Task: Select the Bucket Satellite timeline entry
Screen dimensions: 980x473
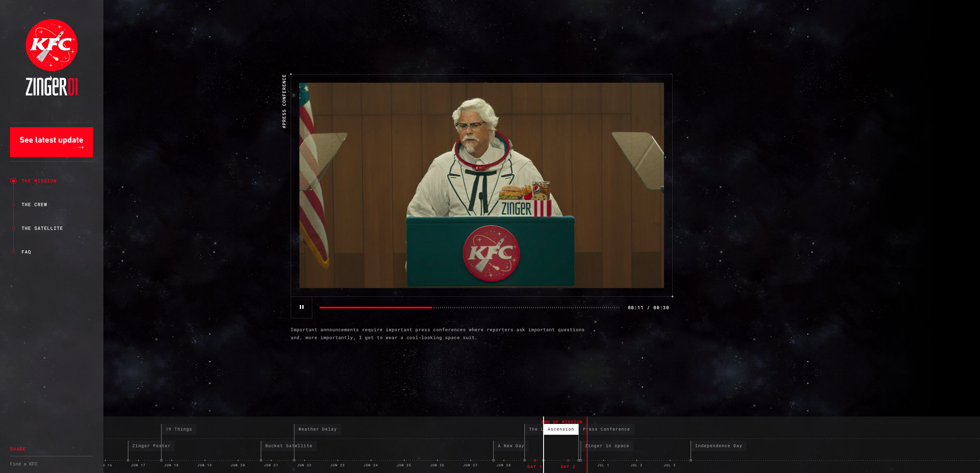Action: tap(289, 446)
